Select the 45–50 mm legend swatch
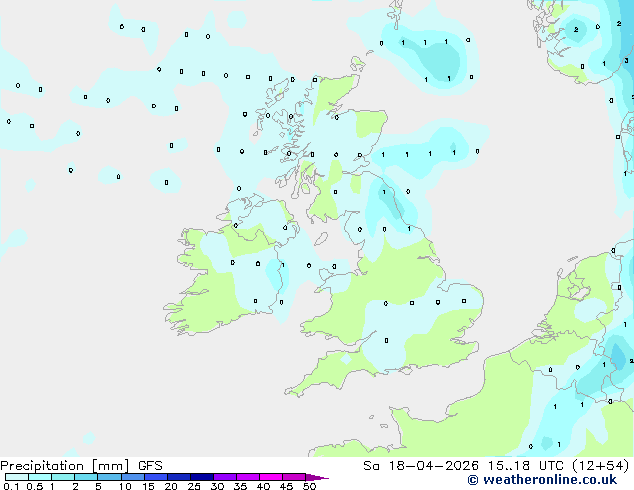This screenshot has width=634, height=490. click(x=294, y=477)
